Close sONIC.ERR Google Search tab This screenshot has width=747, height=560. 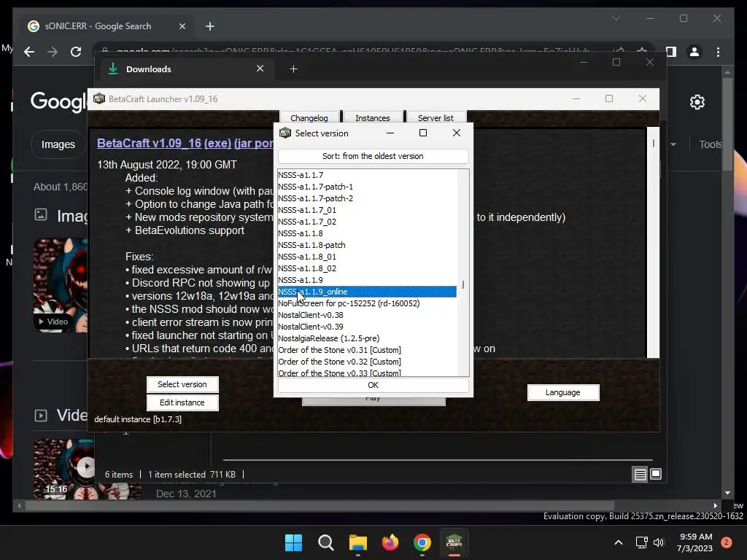(182, 26)
